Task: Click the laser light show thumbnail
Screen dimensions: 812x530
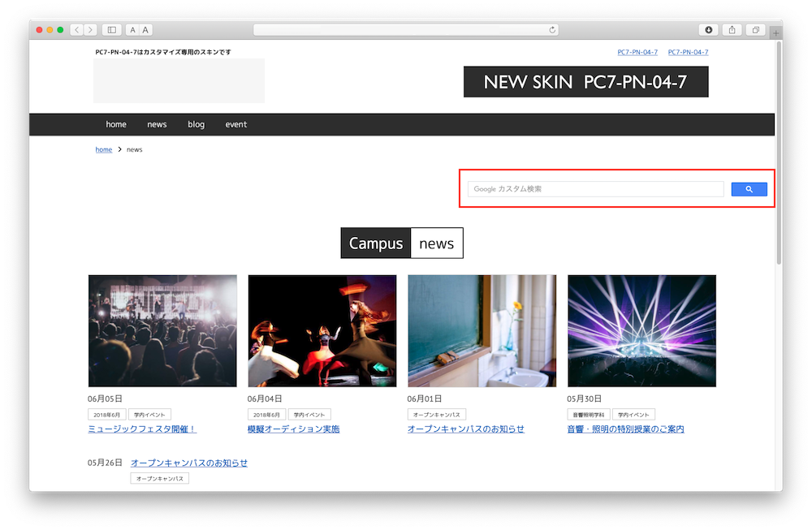Action: pyautogui.click(x=641, y=330)
